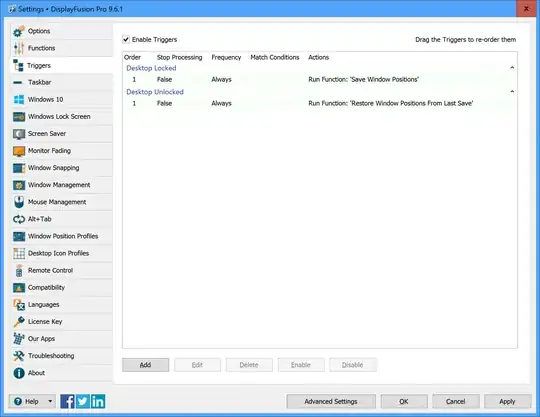Screen dimensions: 540x417
Task: Click the Order column header
Action: coord(132,58)
